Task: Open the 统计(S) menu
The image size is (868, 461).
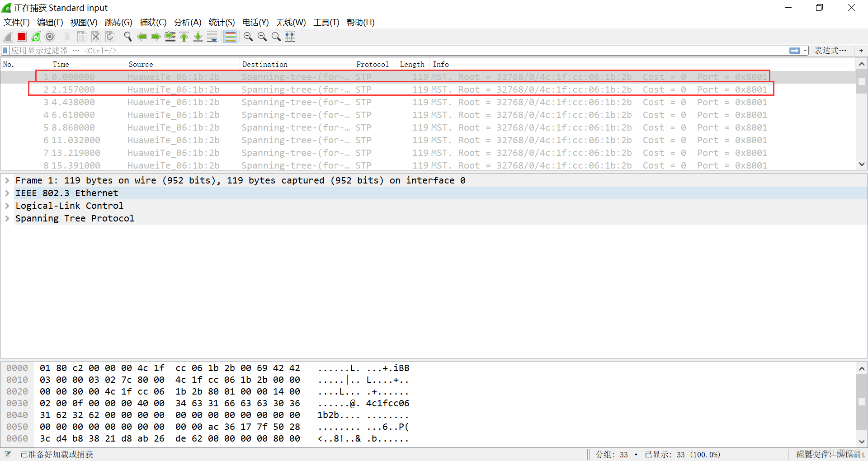Action: pyautogui.click(x=222, y=23)
